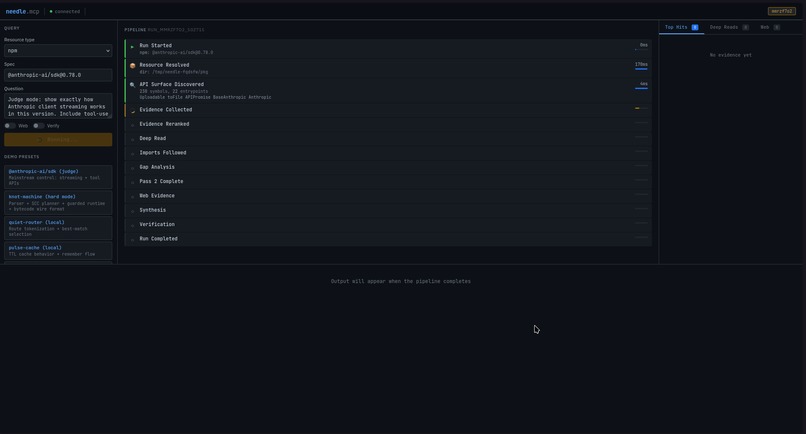This screenshot has height=434, width=806.
Task: Click the 'No evidence yet' message
Action: [730, 55]
